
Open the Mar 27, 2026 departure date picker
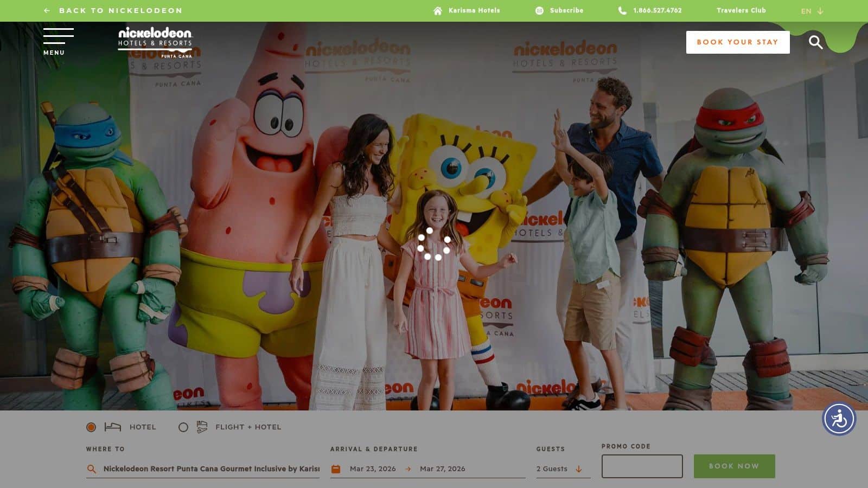pyautogui.click(x=443, y=468)
